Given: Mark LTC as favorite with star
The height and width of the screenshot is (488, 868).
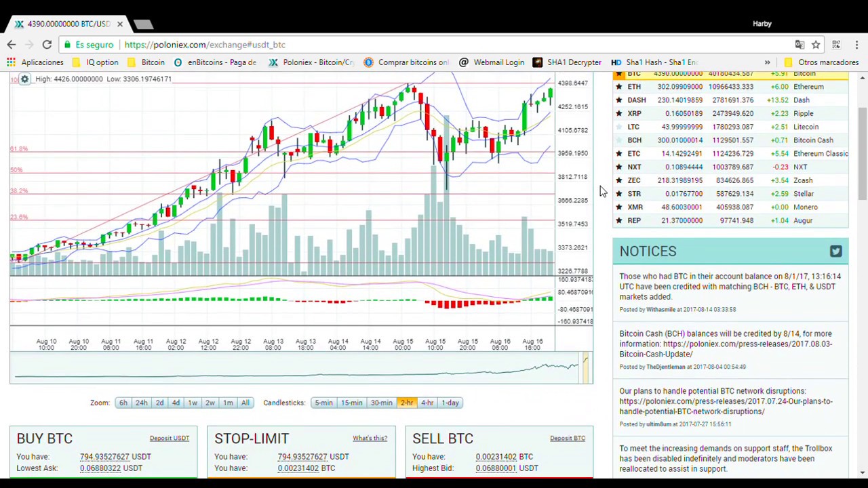Looking at the screenshot, I should [618, 127].
